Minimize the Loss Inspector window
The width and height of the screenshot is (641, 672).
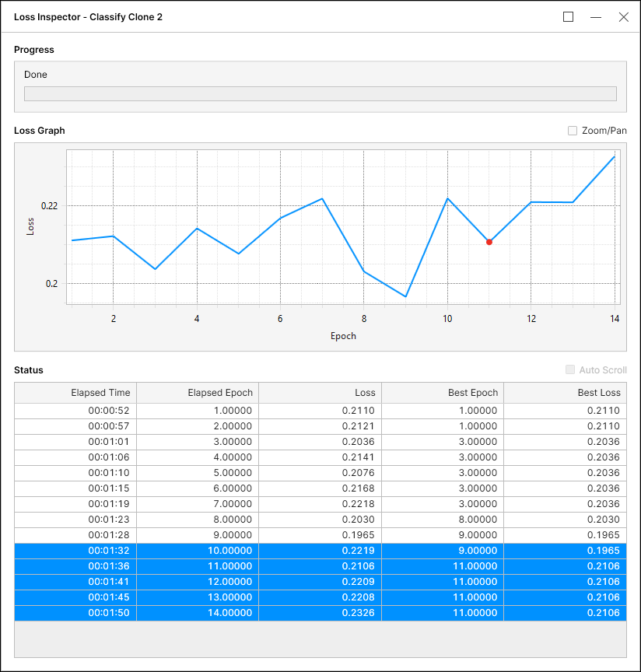coord(596,17)
